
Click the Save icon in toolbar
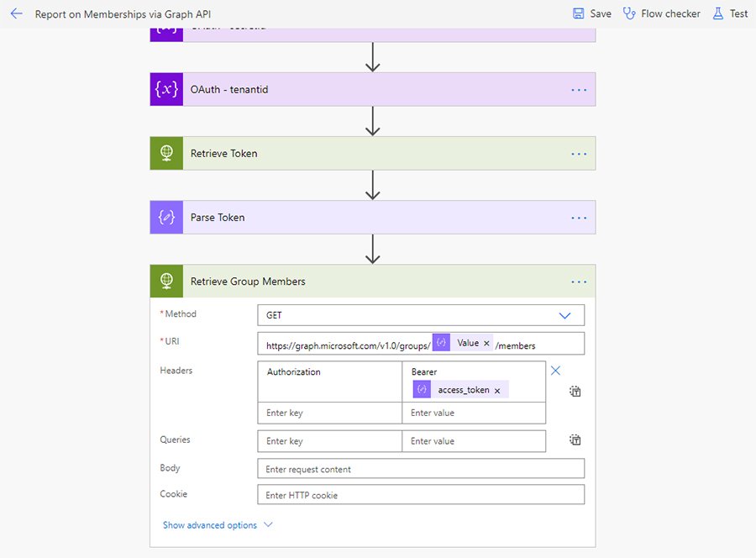click(579, 13)
